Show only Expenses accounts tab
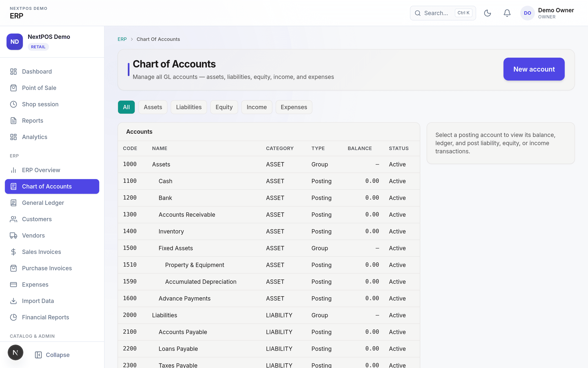588x368 pixels. click(x=294, y=107)
